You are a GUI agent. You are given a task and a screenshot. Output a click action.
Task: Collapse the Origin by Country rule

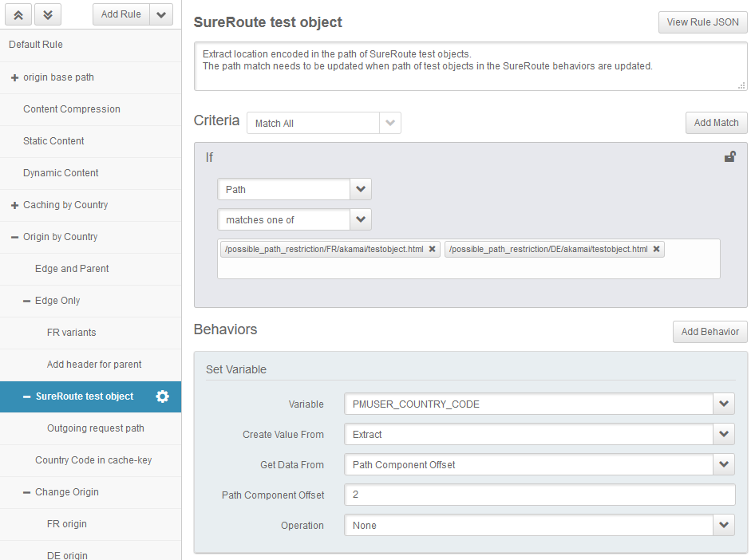pyautogui.click(x=14, y=237)
